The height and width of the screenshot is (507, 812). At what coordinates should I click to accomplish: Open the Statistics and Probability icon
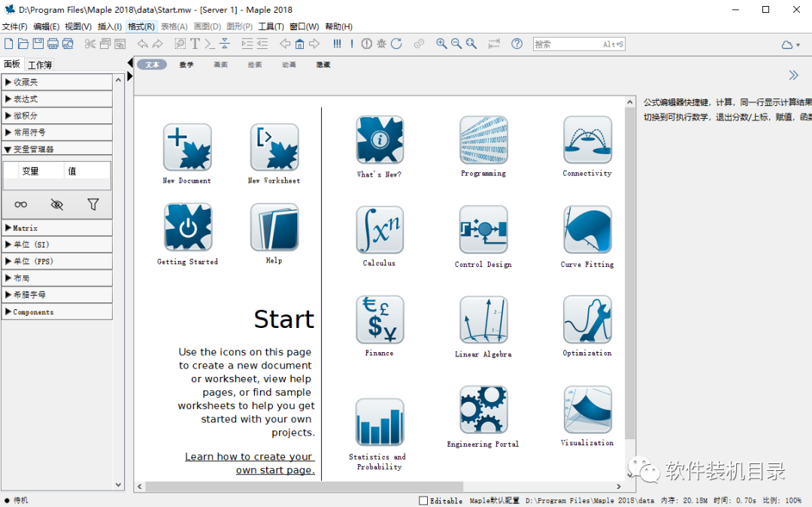pos(380,423)
